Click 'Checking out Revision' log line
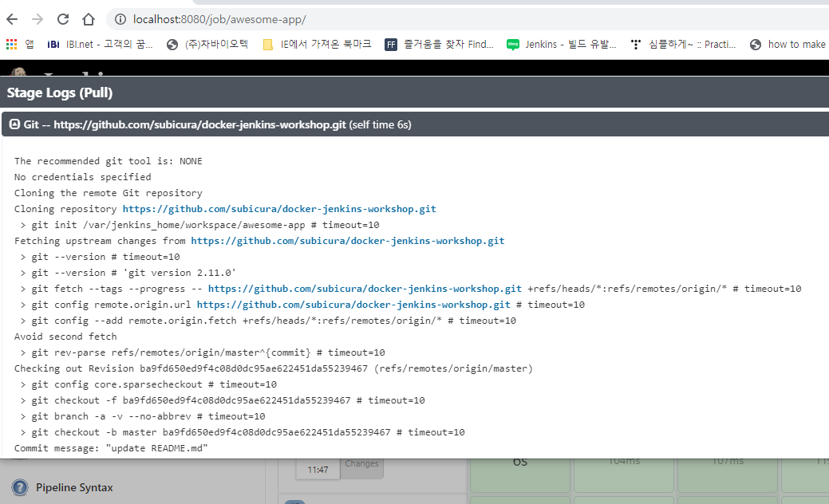 pyautogui.click(x=274, y=368)
